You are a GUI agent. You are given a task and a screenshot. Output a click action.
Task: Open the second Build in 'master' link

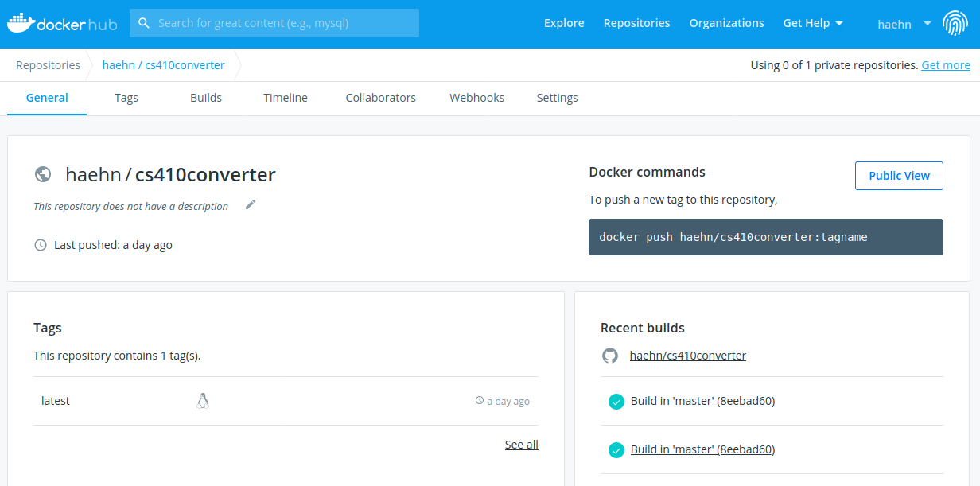[702, 449]
